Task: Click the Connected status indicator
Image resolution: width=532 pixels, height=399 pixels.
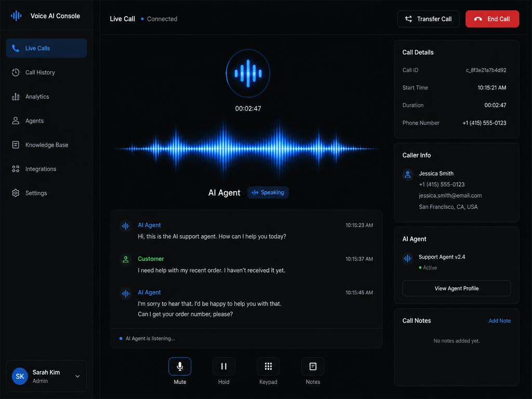Action: pos(159,19)
